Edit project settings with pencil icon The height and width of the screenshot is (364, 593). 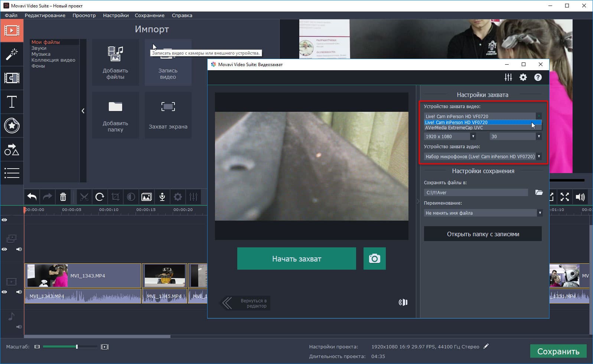point(486,346)
